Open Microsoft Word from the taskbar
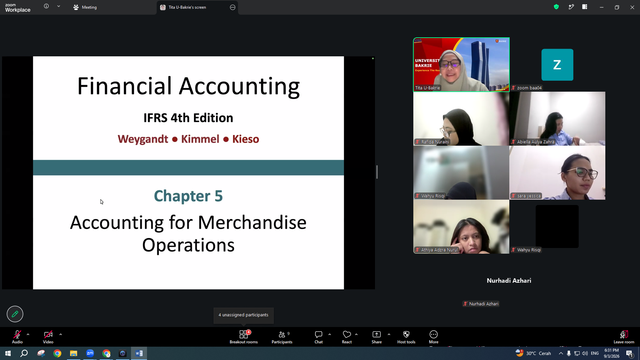Viewport: 640px width, 360px height. pyautogui.click(x=139, y=353)
